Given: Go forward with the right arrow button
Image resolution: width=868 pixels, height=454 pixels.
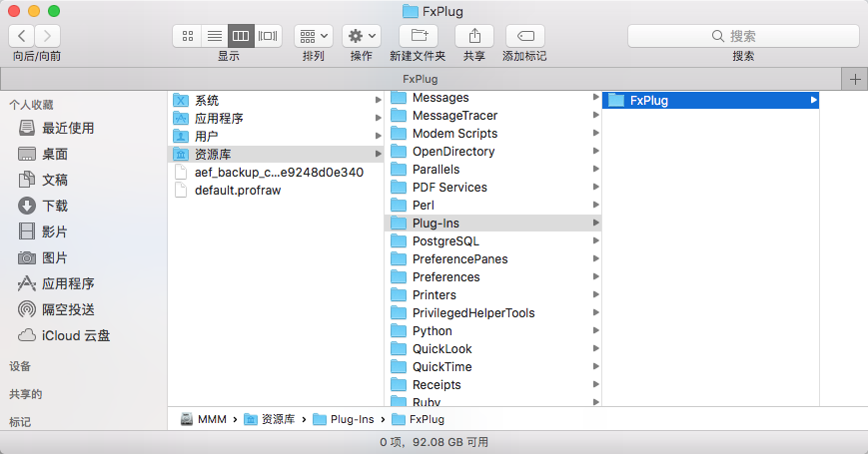Looking at the screenshot, I should click(x=48, y=36).
